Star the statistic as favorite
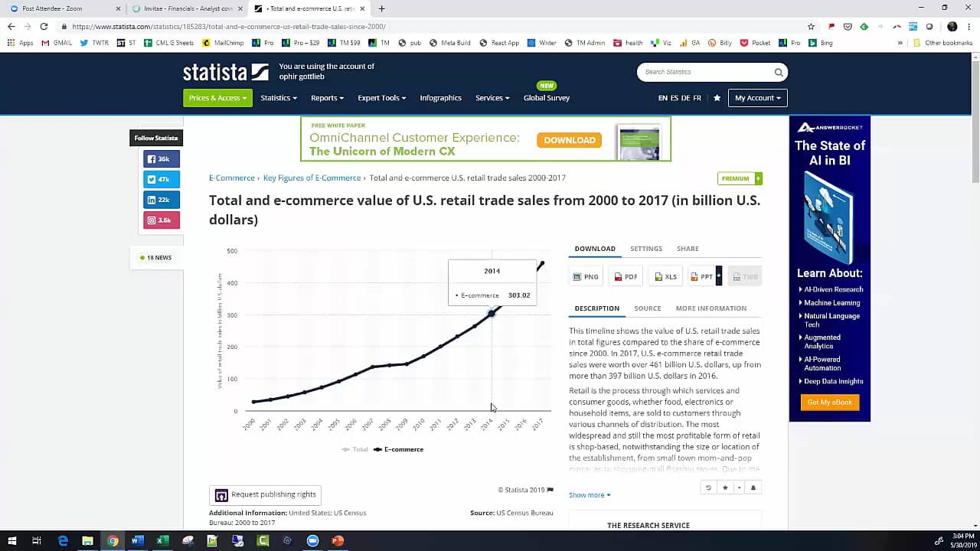 click(x=725, y=487)
